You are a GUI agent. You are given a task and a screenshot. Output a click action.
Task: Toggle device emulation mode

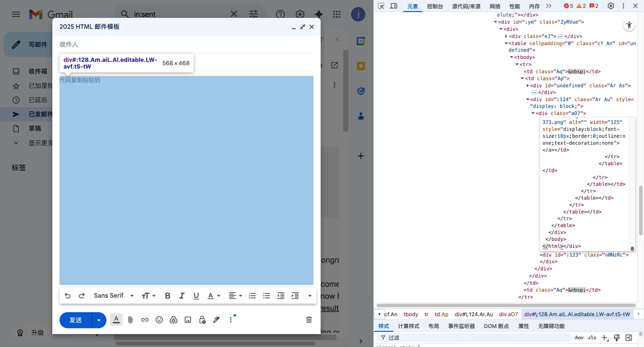[x=394, y=6]
